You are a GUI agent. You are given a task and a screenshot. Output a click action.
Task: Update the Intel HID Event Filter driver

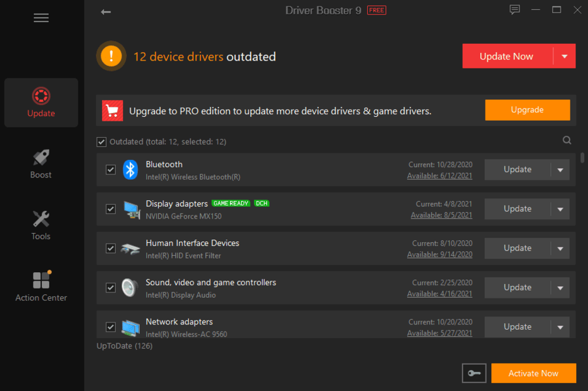coord(517,248)
